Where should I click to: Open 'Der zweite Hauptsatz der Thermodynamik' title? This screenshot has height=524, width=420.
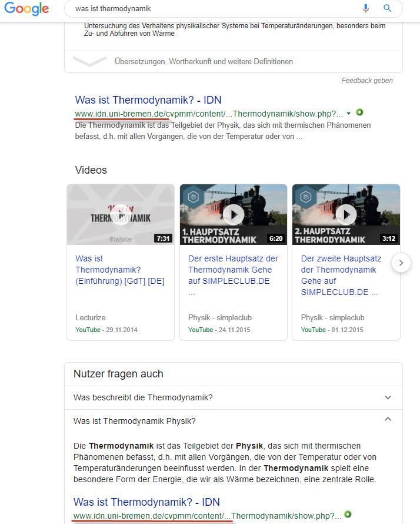click(x=341, y=275)
